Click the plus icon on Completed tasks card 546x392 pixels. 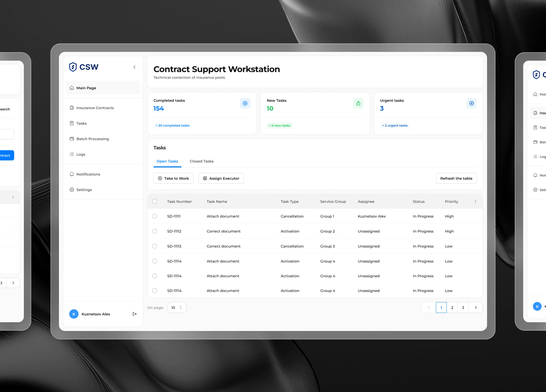(245, 103)
